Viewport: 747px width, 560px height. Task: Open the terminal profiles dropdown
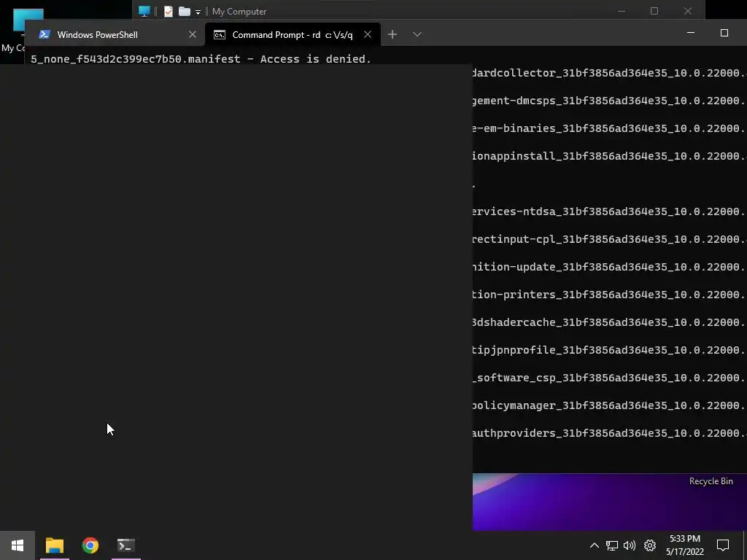tap(417, 34)
